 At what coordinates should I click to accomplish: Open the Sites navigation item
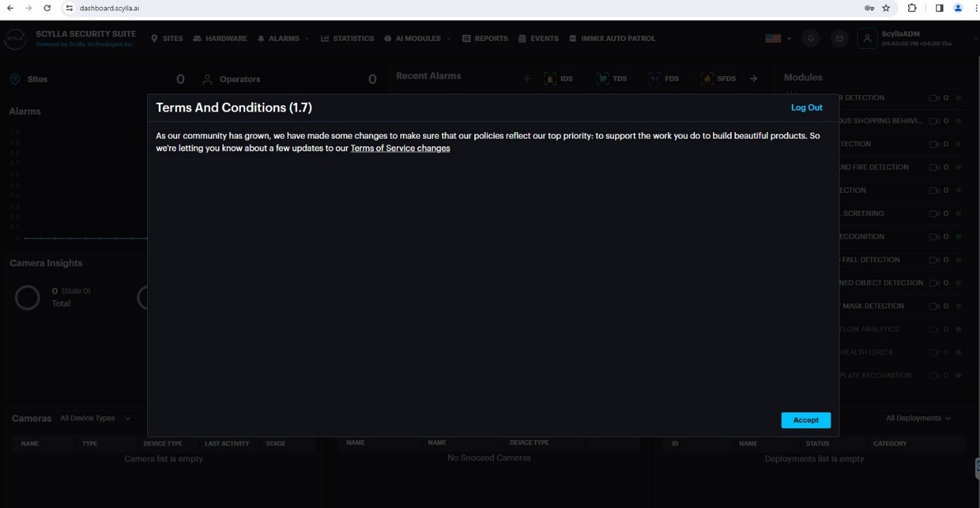point(167,39)
